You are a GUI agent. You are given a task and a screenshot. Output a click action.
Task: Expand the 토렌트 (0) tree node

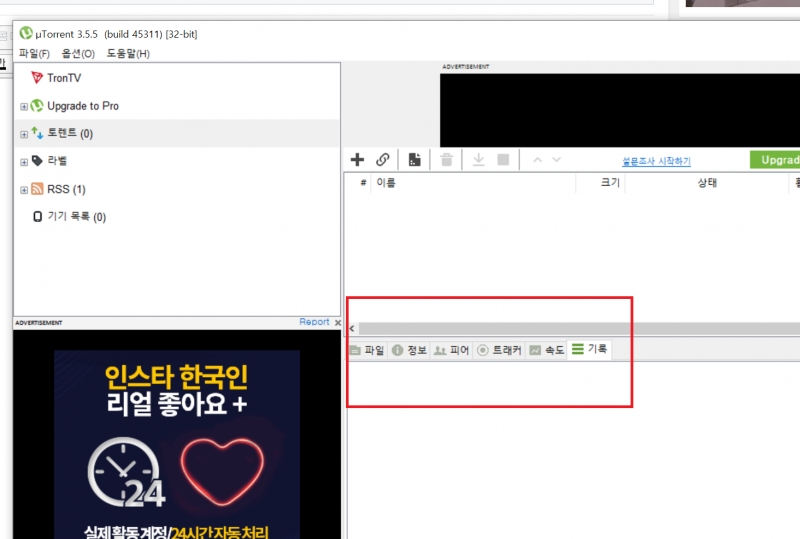point(24,134)
